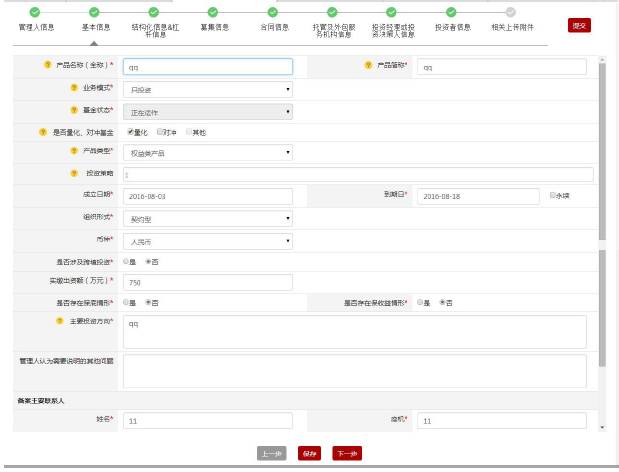Viewport: 619px width, 472px height.
Task: Select 否 for 是否涉及跨境投资
Action: click(148, 261)
